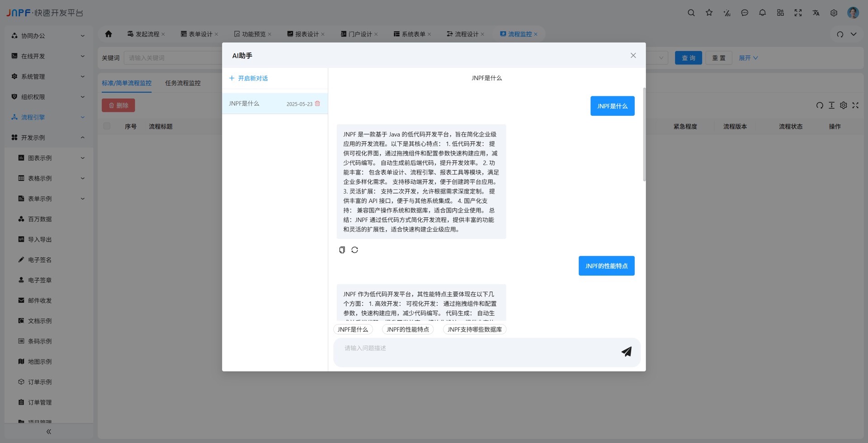Screen dimensions: 868x443
Task: Open table column settings gear
Action: tap(844, 105)
